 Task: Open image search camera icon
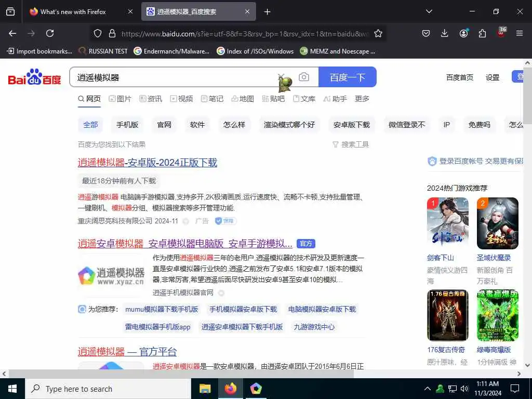tap(303, 77)
